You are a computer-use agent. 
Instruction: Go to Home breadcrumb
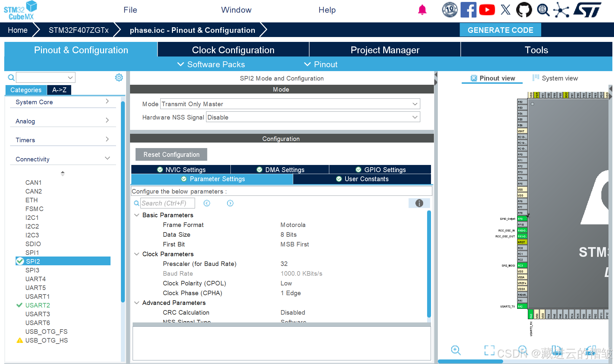pos(18,30)
